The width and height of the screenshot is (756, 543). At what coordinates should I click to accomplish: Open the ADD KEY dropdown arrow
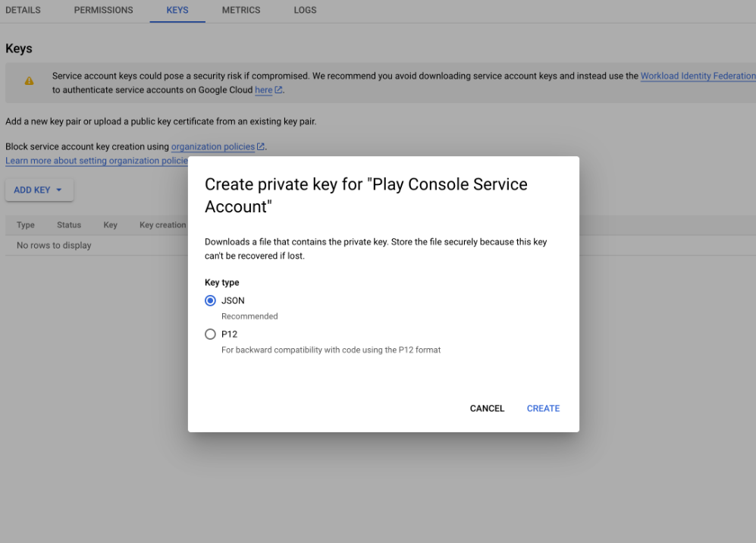[x=59, y=190]
